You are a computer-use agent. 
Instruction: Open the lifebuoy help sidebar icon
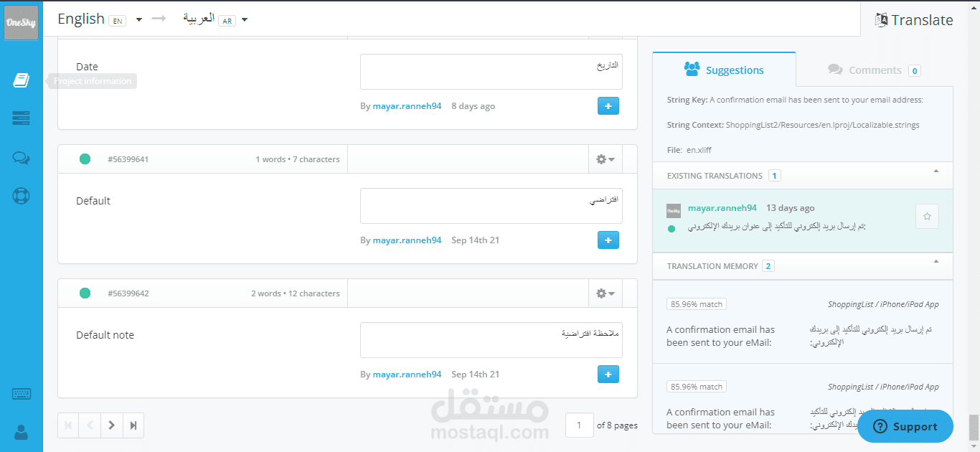pyautogui.click(x=21, y=195)
